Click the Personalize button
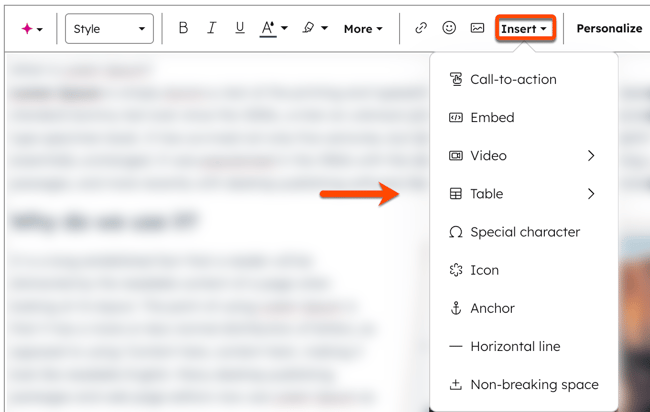This screenshot has width=650, height=412. click(x=609, y=28)
